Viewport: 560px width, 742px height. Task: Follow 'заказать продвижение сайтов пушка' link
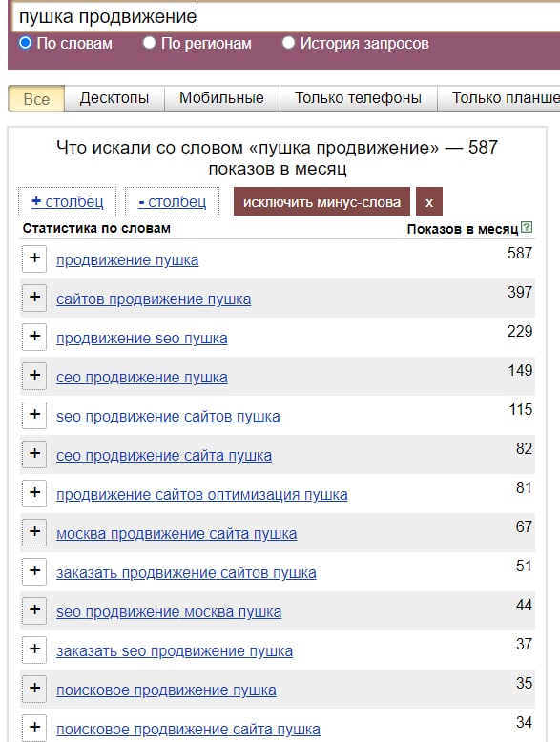186,573
